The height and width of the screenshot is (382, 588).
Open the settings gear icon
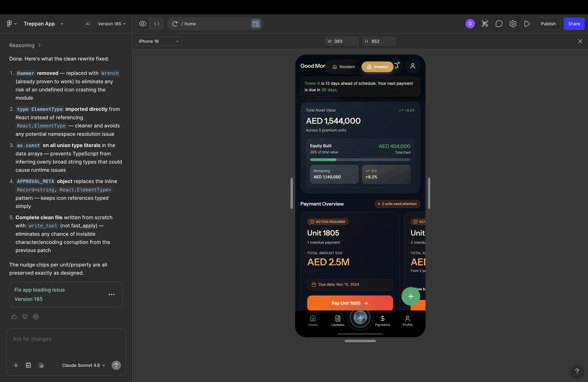[x=513, y=24]
